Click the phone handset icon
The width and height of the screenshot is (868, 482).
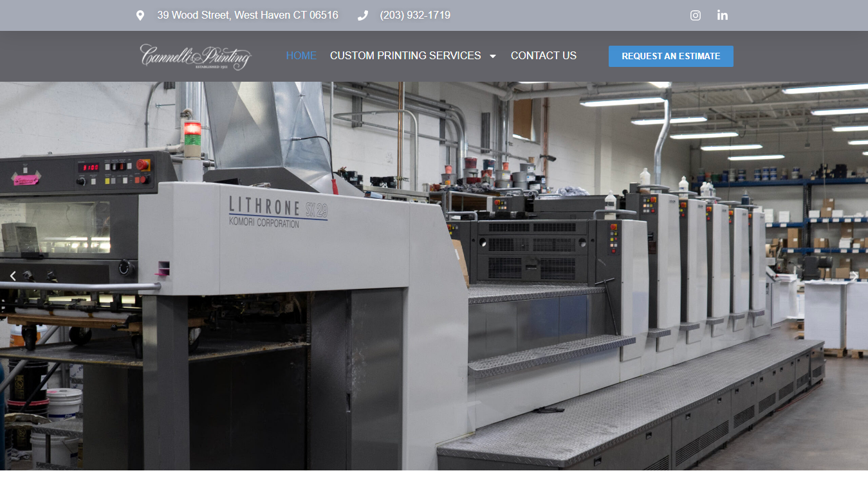363,15
